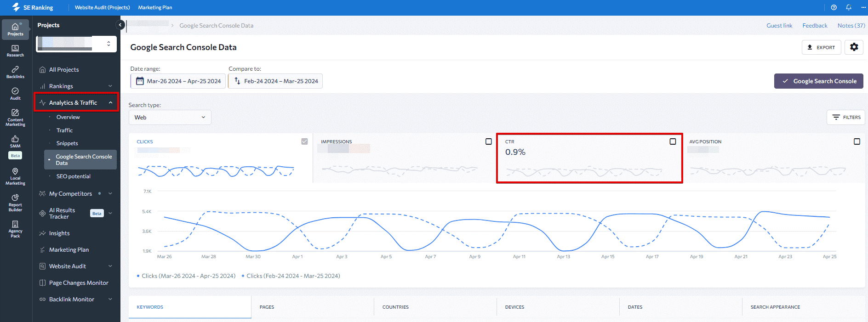Viewport: 868px width, 322px height.
Task: Open the Feedback link
Action: pyautogui.click(x=815, y=25)
